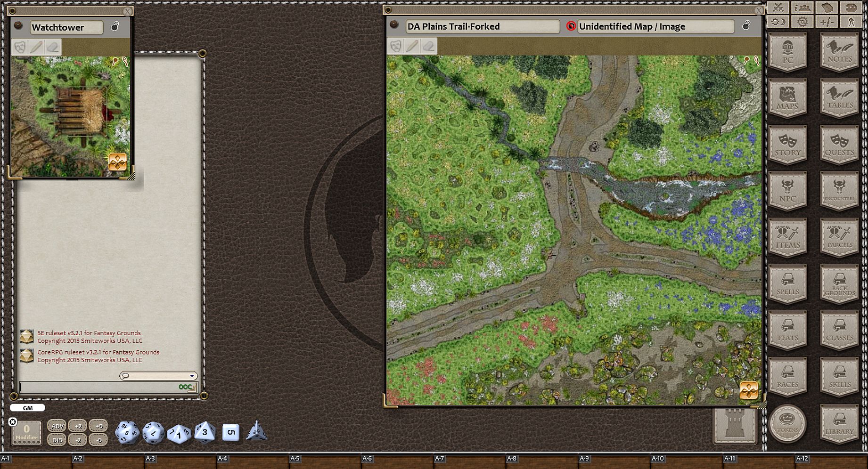Open the Calendar sun and moon icon
This screenshot has height=469, width=868.
(x=778, y=22)
